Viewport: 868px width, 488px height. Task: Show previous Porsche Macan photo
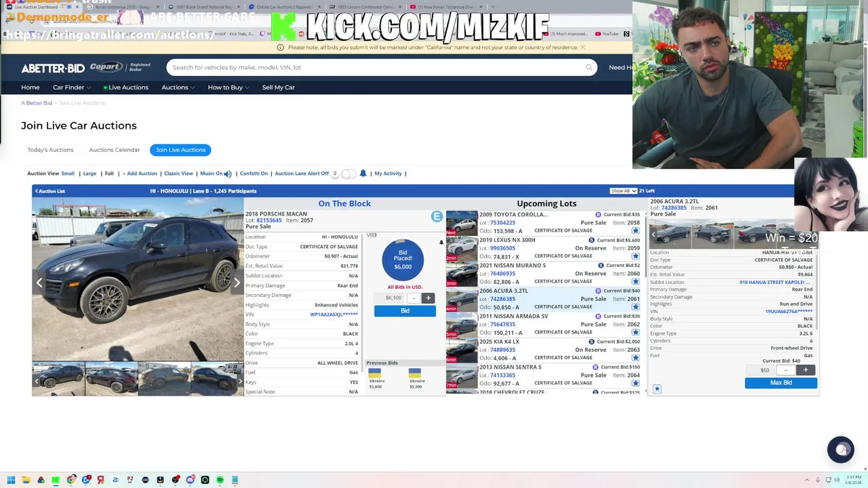tap(39, 283)
